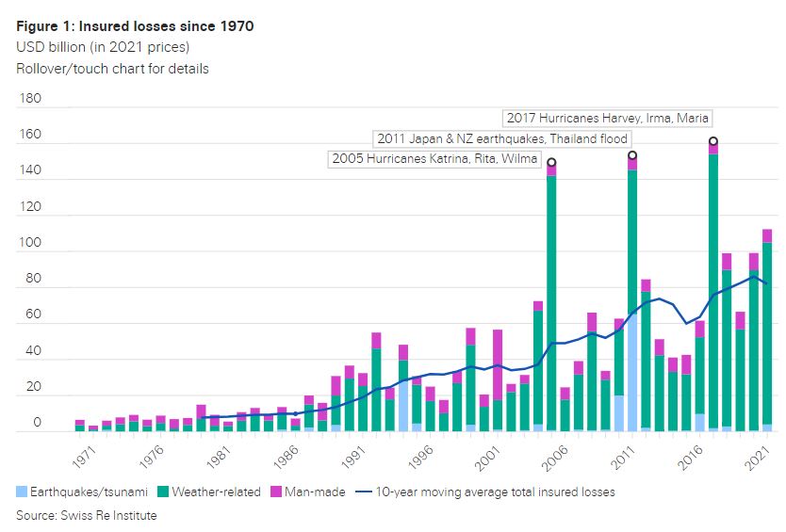This screenshot has width=786, height=532.
Task: Select the large blue earthquake segment of the 2011 bar
Action: point(632,372)
